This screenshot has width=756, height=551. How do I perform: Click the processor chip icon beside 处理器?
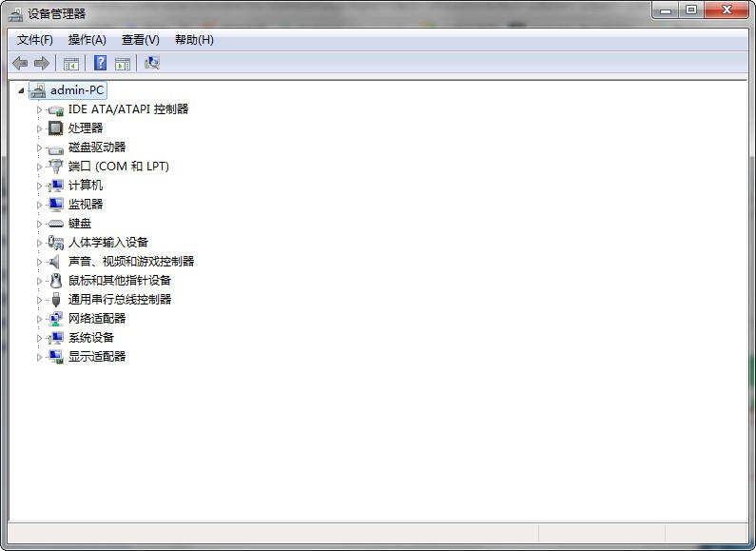click(x=56, y=128)
